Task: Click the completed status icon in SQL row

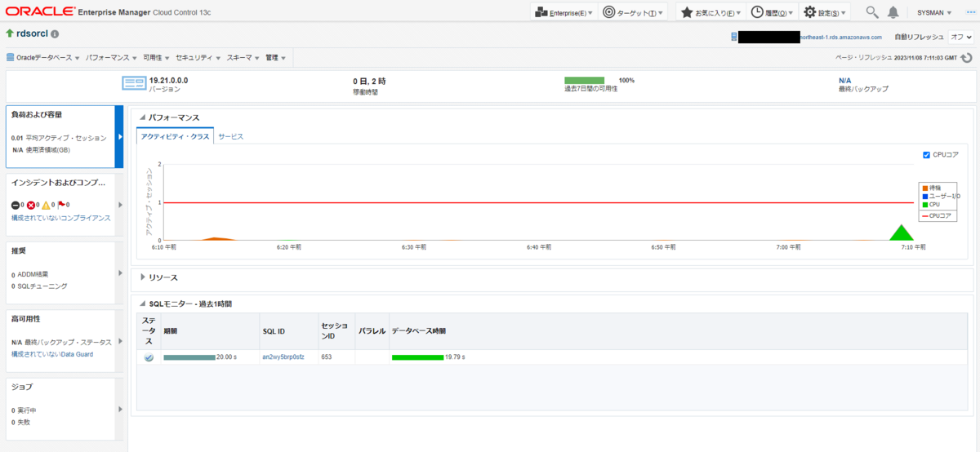Action: 149,357
